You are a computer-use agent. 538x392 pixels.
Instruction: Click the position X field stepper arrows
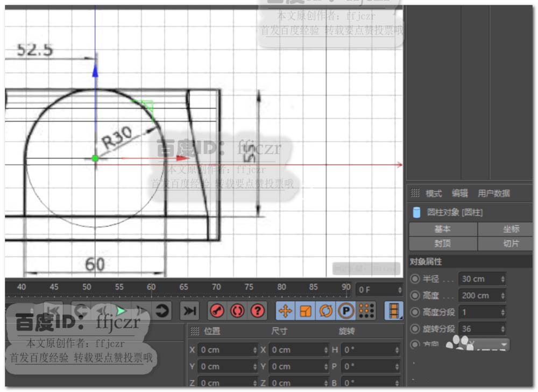click(254, 350)
